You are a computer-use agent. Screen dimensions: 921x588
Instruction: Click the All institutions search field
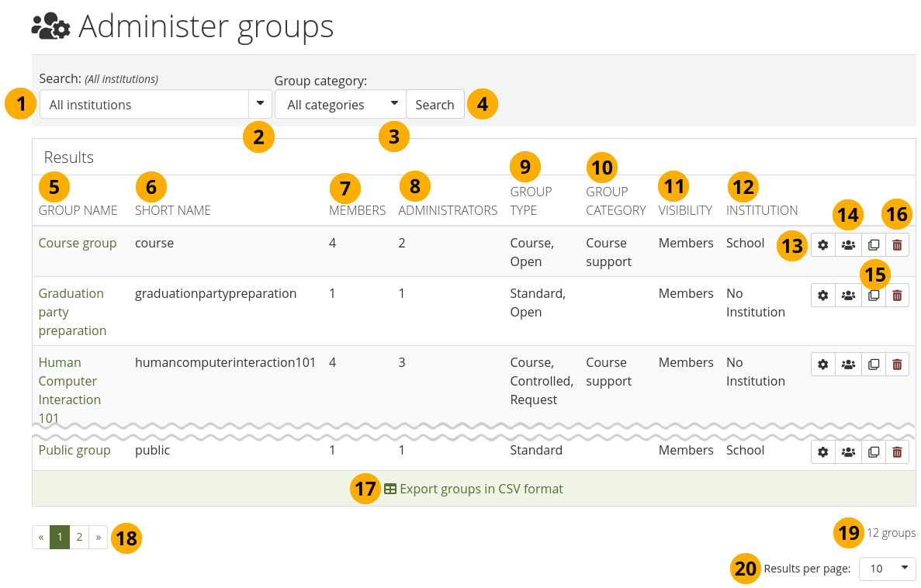[144, 105]
